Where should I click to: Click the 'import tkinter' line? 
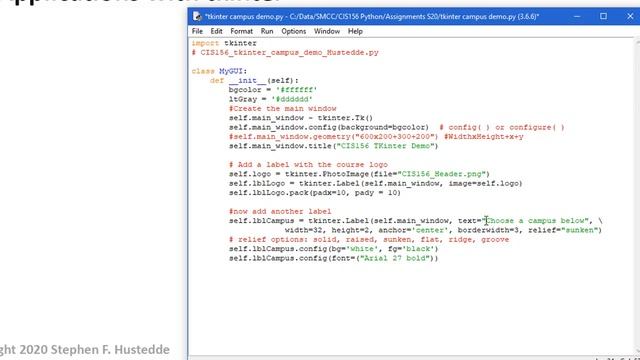[224, 43]
